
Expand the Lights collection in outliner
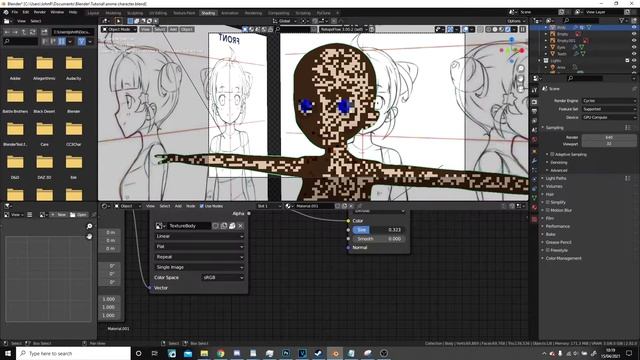[x=540, y=60]
